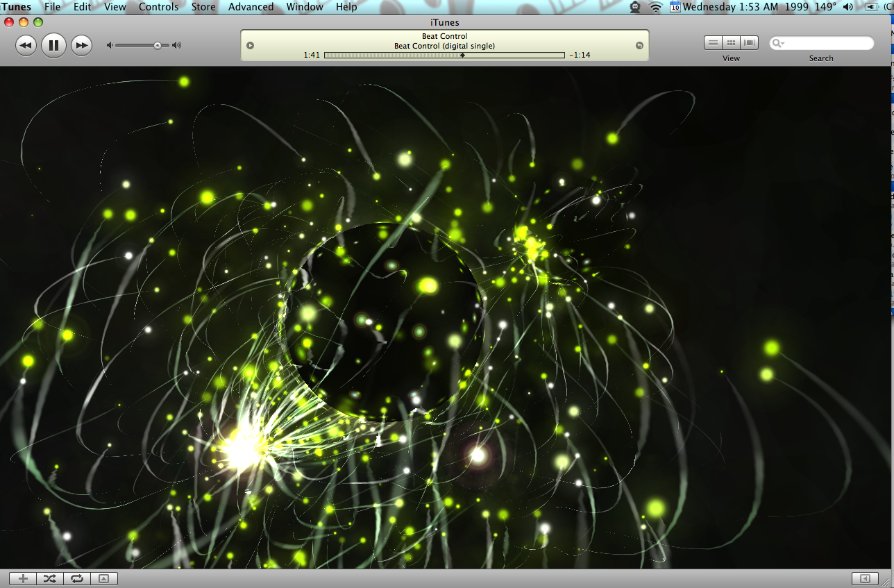The width and height of the screenshot is (894, 588).
Task: Skip forward to the next track
Action: click(x=82, y=46)
